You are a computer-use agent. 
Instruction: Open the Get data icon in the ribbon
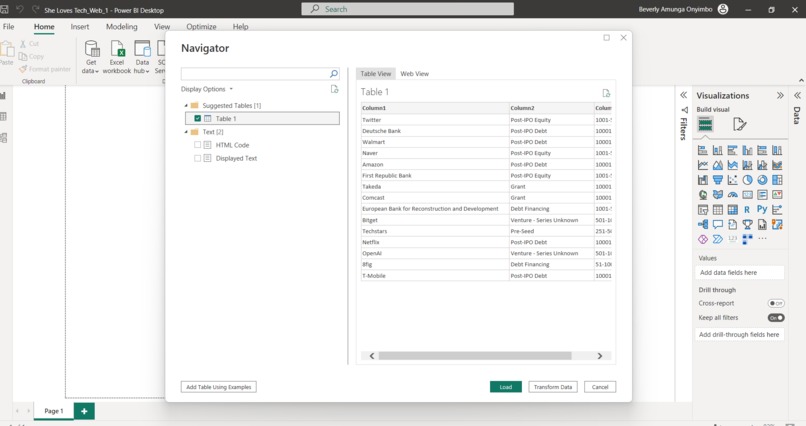pos(91,49)
